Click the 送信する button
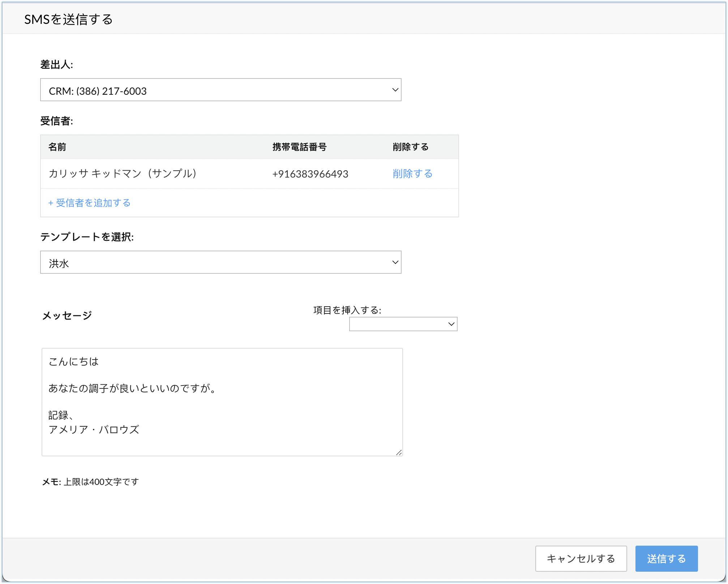This screenshot has height=584, width=728. click(x=666, y=559)
